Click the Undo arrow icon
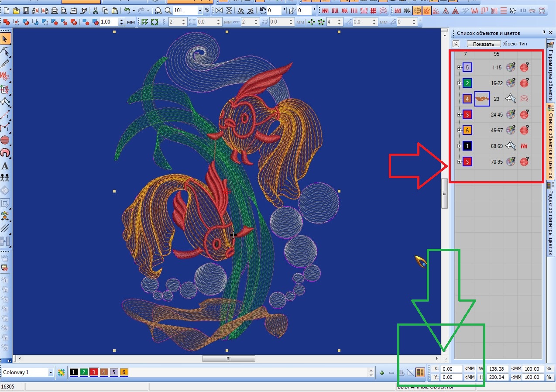Image resolution: width=556 pixels, height=392 pixels. click(127, 10)
